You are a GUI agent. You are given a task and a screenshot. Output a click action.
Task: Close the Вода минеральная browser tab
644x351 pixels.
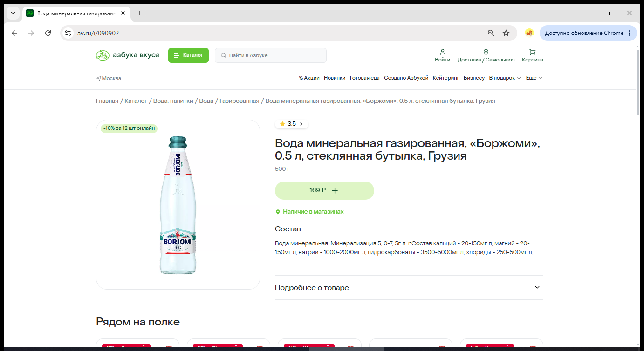coord(123,13)
